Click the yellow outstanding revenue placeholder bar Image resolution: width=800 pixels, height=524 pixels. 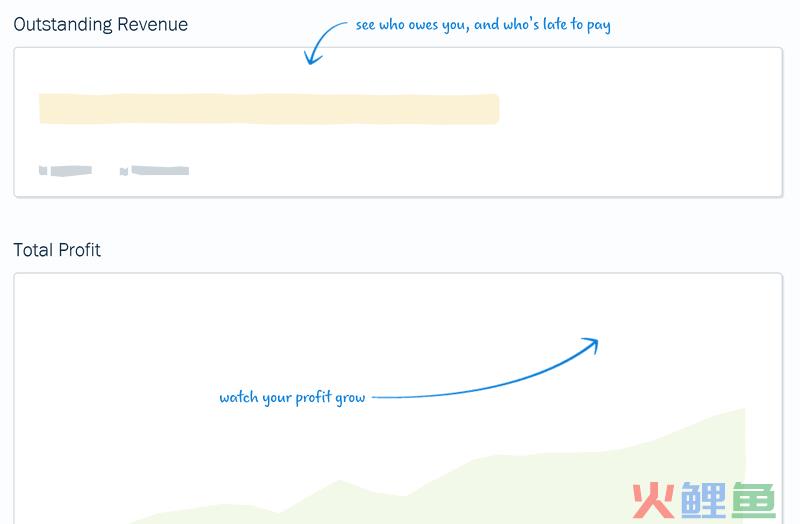pyautogui.click(x=269, y=109)
